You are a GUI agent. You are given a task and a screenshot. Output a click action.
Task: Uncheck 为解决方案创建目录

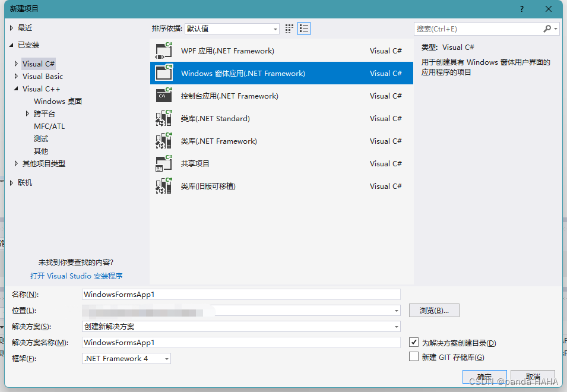point(413,342)
